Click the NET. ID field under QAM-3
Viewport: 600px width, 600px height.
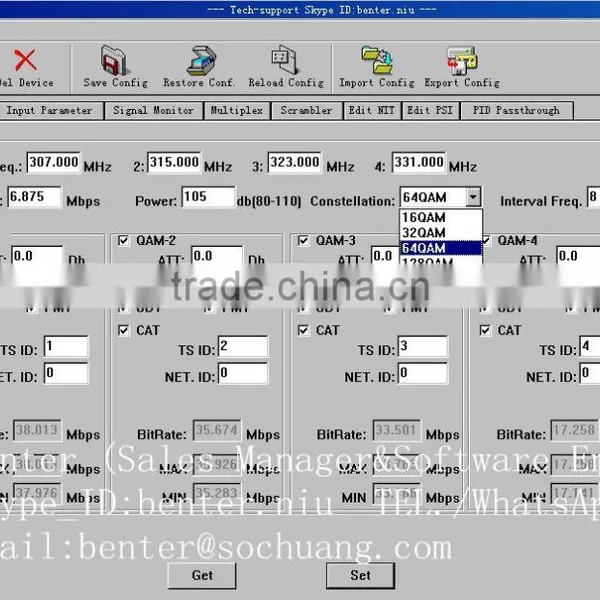pyautogui.click(x=422, y=373)
